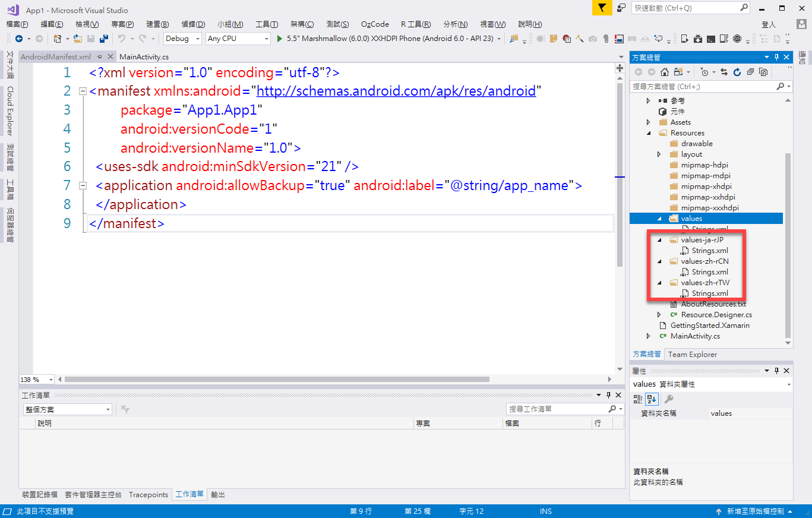Click the Save All toolbar icon

(104, 39)
